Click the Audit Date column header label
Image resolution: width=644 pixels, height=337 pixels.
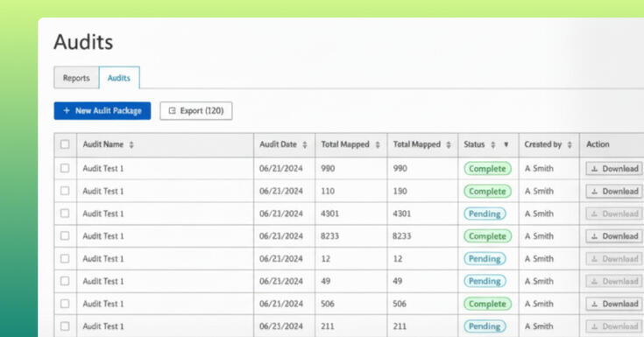point(278,144)
